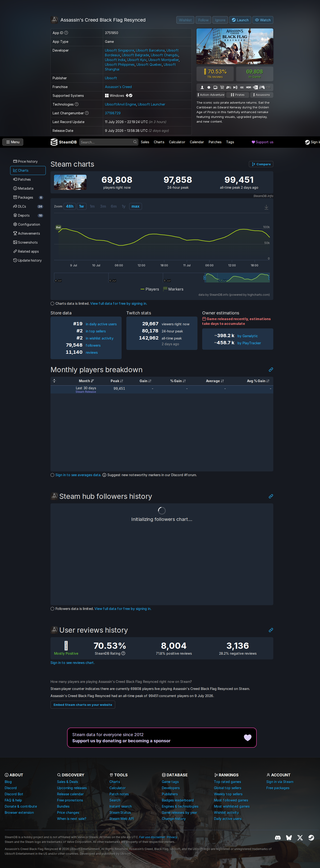The image size is (320, 868).
Task: Toggle the Wishlist button
Action: point(185,20)
